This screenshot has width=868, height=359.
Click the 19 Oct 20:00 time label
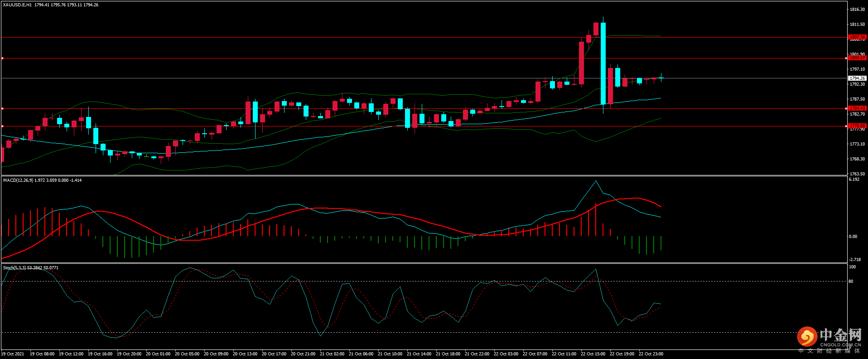[x=129, y=354]
